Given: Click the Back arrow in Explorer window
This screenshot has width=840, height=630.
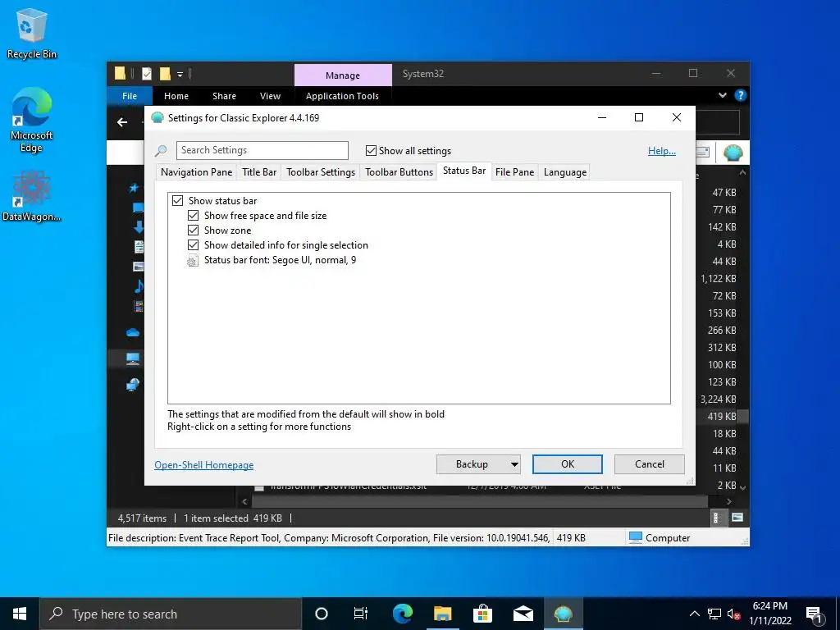Looking at the screenshot, I should tap(122, 122).
